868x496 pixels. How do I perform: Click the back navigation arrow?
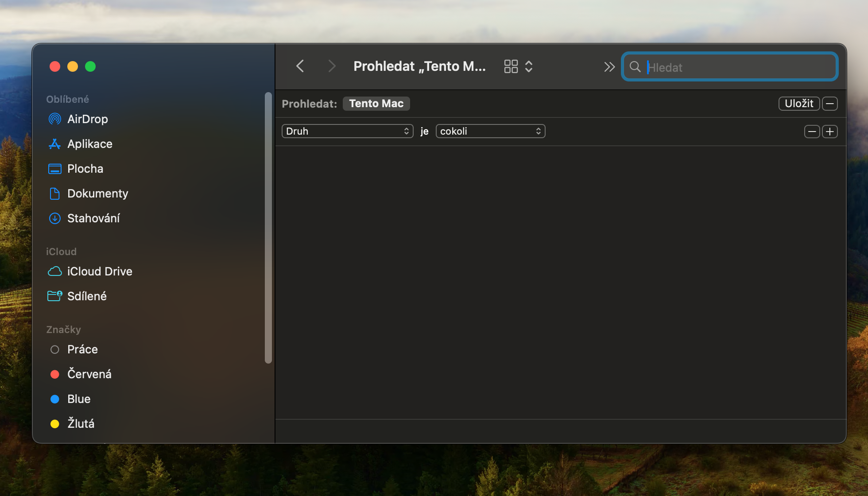[x=300, y=66]
